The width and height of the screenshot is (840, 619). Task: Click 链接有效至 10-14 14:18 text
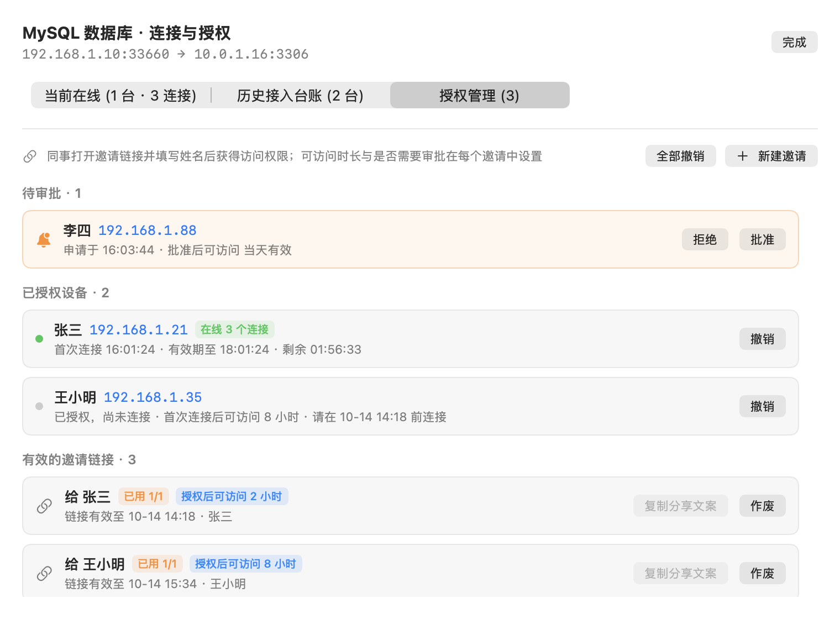148,517
